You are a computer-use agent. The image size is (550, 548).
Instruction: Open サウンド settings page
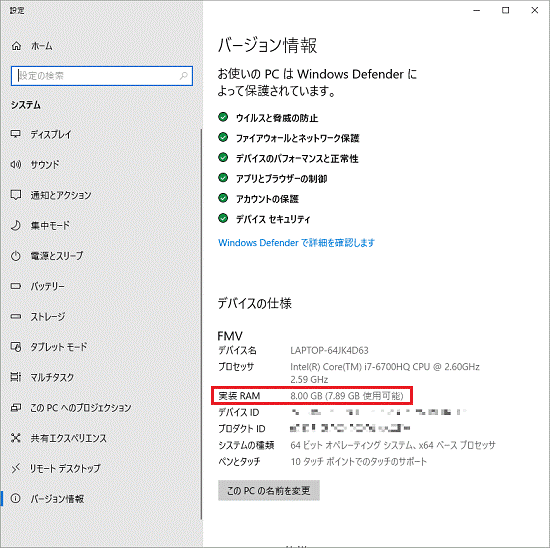pyautogui.click(x=102, y=164)
